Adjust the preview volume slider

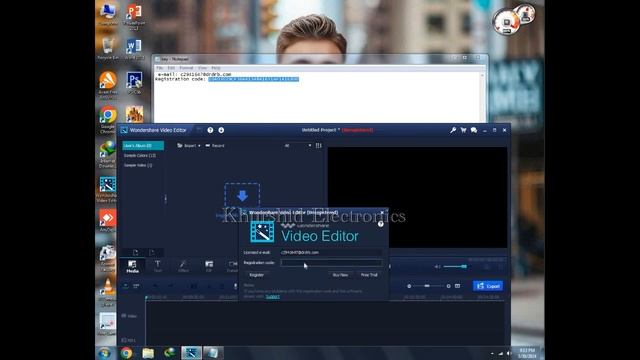tap(455, 267)
